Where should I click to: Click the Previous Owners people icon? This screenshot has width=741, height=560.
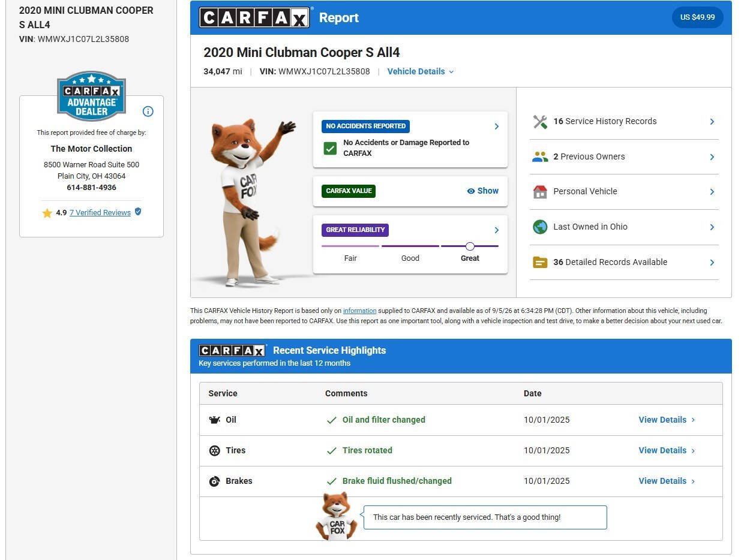pos(540,157)
